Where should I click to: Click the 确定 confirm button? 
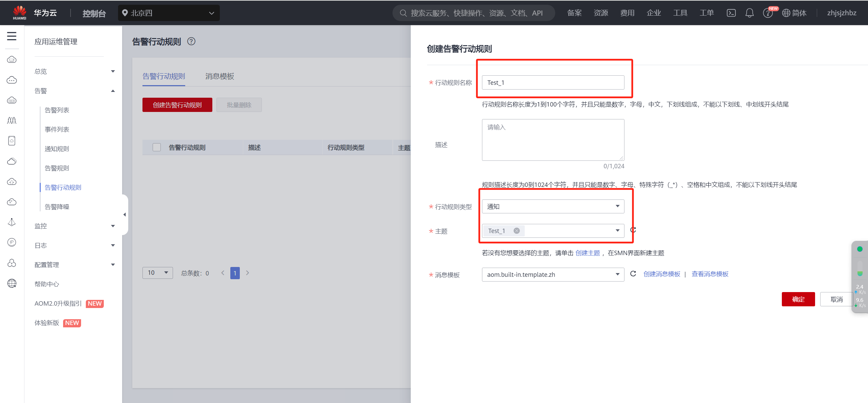(x=798, y=299)
